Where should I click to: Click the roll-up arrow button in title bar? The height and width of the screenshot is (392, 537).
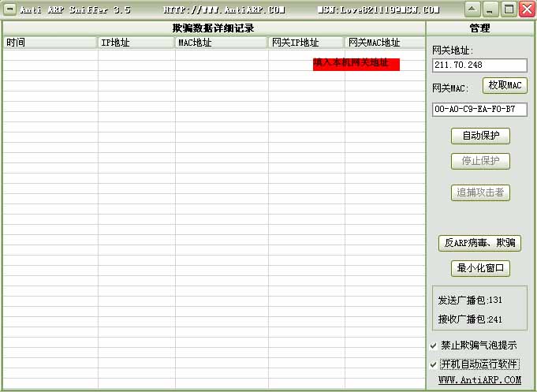pos(472,9)
